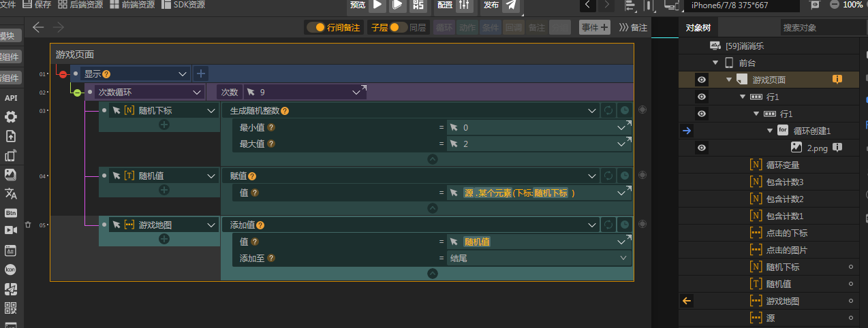This screenshot has width=868, height=328.
Task: Open the 显示 event dropdown
Action: [183, 73]
